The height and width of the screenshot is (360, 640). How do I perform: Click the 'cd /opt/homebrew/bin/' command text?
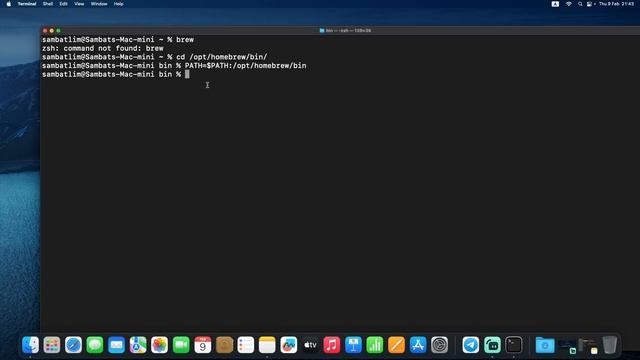(x=222, y=57)
